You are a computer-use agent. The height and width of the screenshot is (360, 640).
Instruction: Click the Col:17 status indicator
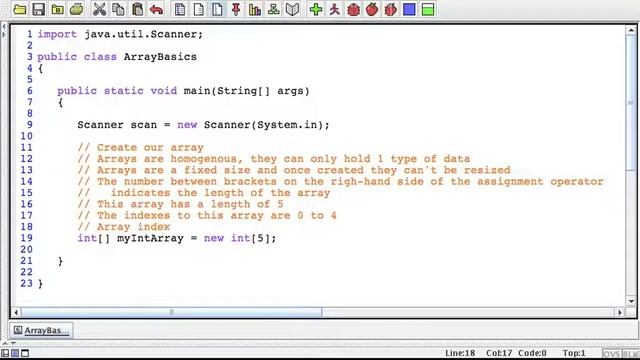pyautogui.click(x=499, y=353)
